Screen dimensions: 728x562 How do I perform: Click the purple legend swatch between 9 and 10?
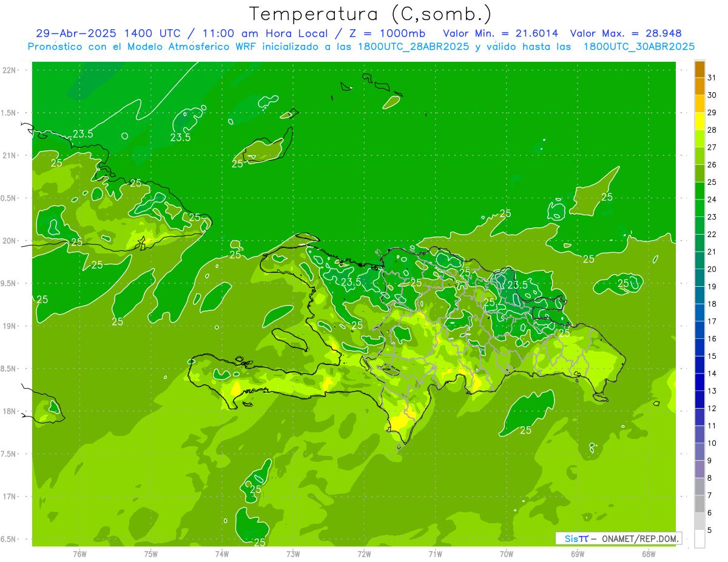click(x=699, y=452)
